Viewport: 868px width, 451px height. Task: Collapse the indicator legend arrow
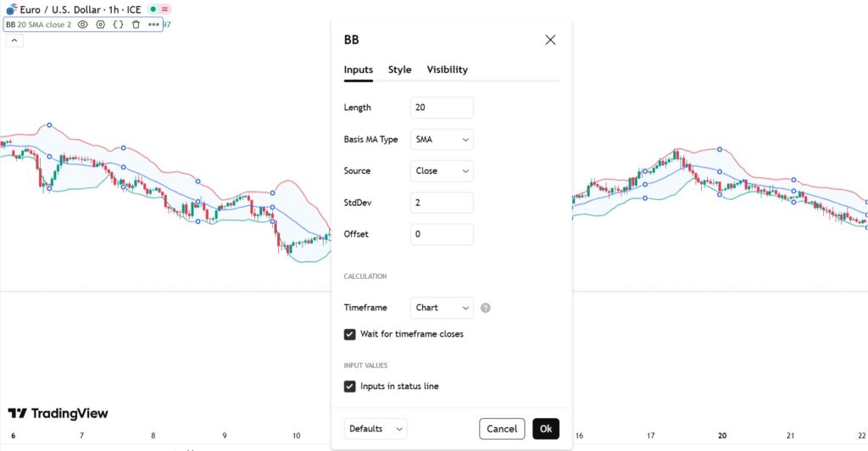[x=14, y=41]
